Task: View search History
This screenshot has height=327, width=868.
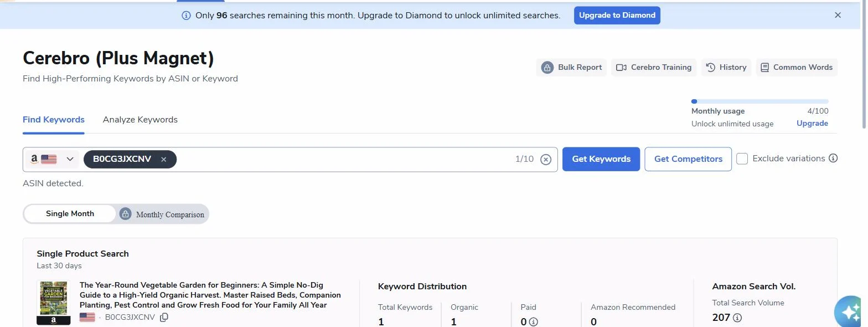Action: [x=726, y=68]
